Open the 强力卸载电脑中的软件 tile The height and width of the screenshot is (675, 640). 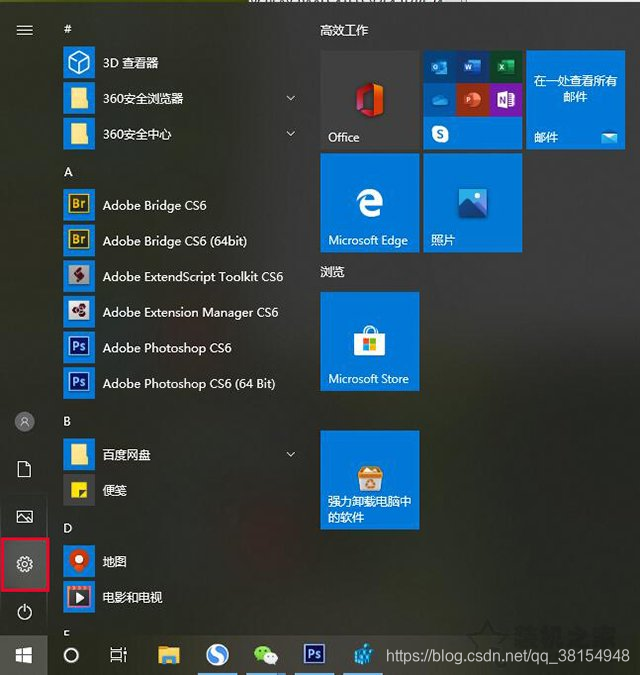click(x=370, y=480)
